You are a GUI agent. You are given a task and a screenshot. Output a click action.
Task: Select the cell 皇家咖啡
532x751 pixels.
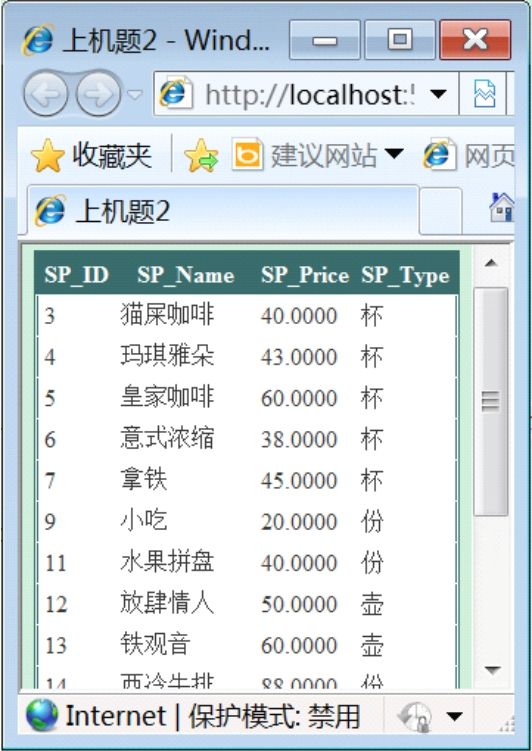point(167,398)
